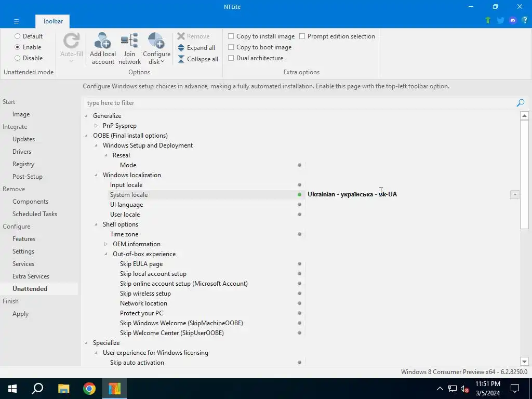This screenshot has width=532, height=399.
Task: Open Windows Start menu
Action: [12, 389]
